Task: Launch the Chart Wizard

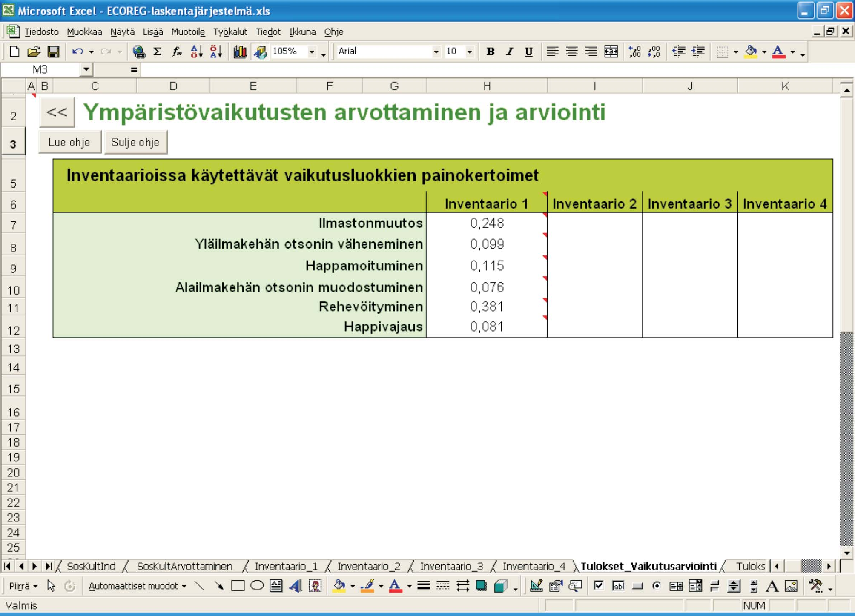Action: 240,52
